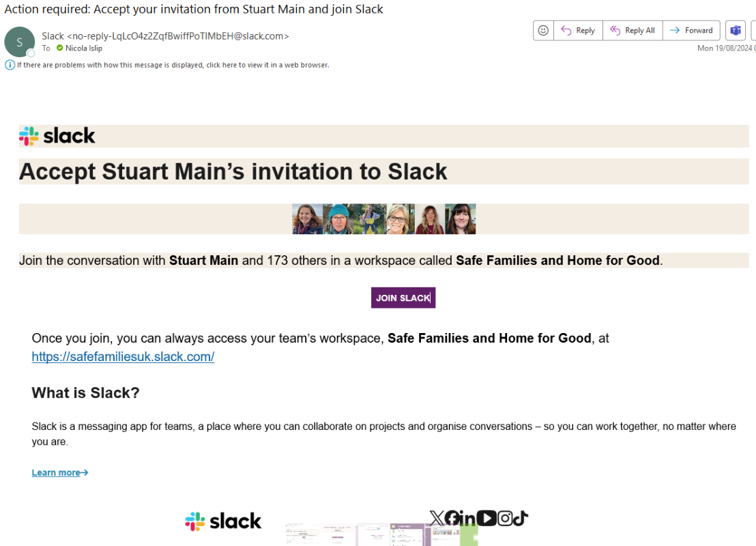This screenshot has width=756, height=546.
Task: Click the Reply button
Action: point(578,30)
